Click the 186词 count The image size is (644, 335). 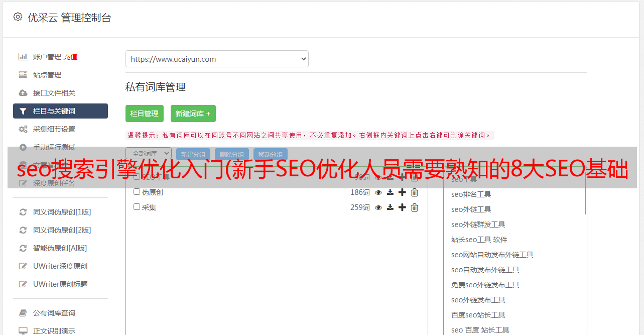pos(360,192)
